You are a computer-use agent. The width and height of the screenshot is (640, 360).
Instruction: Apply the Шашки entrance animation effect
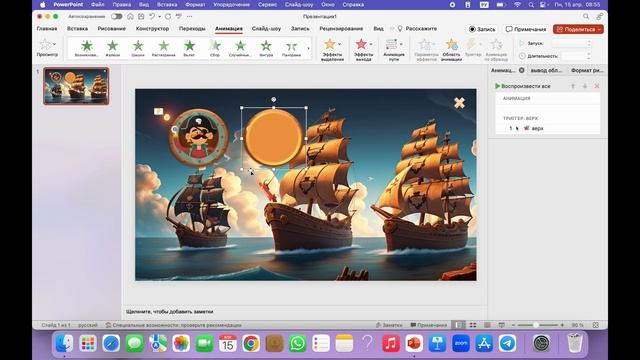click(x=138, y=48)
